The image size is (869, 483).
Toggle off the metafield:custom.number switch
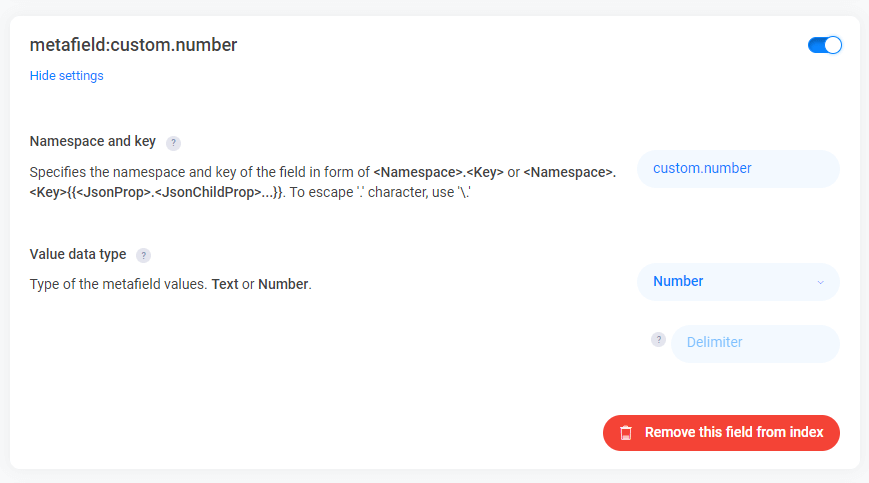(825, 45)
